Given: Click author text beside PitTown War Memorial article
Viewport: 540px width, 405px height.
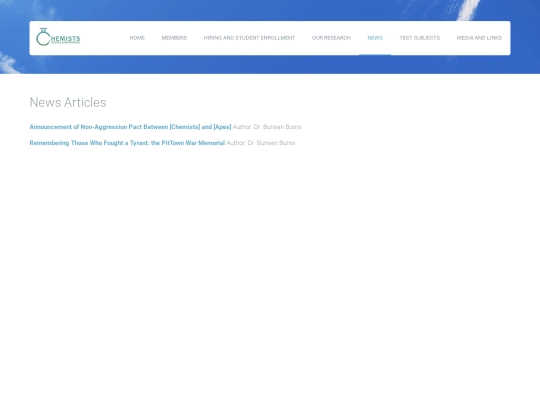Looking at the screenshot, I should pos(261,143).
